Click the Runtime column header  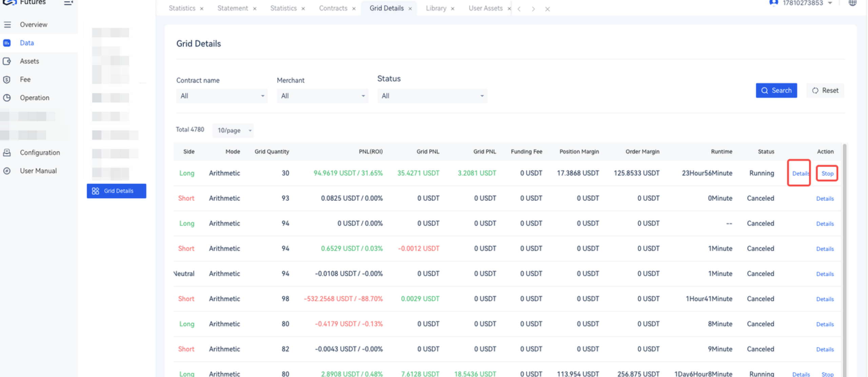point(722,152)
